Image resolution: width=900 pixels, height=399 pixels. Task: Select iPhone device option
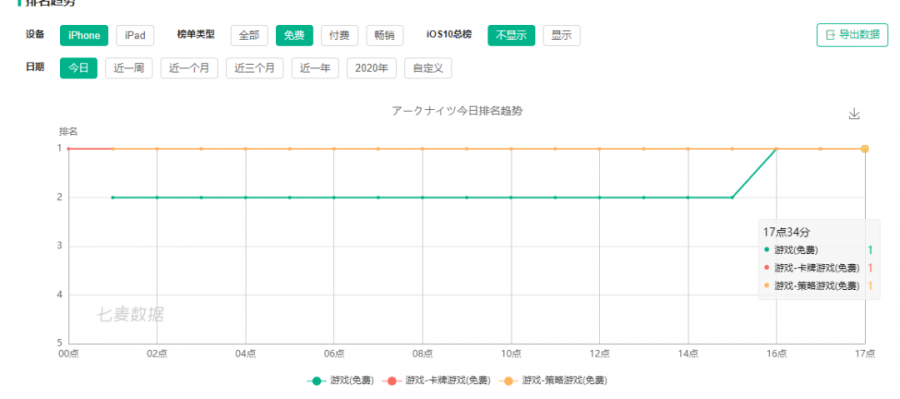tap(84, 36)
